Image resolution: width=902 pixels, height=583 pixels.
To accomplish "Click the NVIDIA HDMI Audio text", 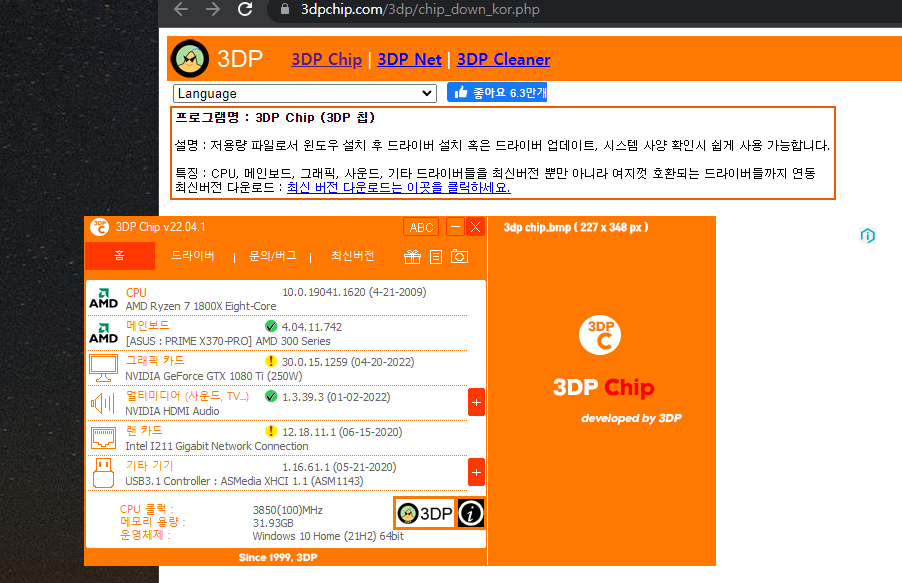I will (x=173, y=411).
